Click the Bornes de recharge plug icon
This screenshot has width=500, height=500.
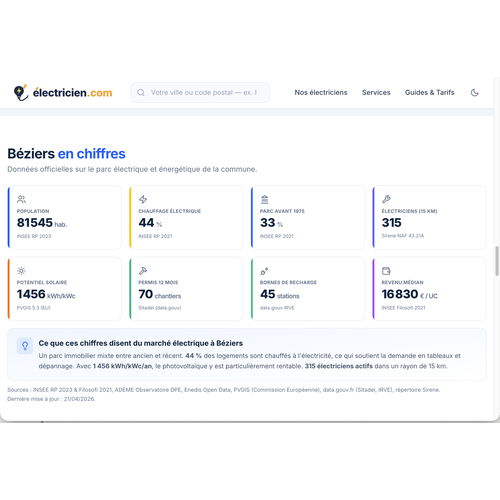(265, 271)
